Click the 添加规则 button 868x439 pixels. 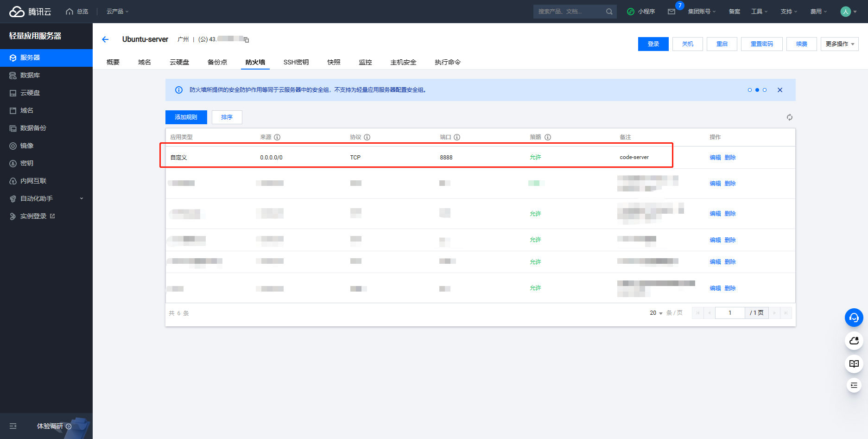186,117
